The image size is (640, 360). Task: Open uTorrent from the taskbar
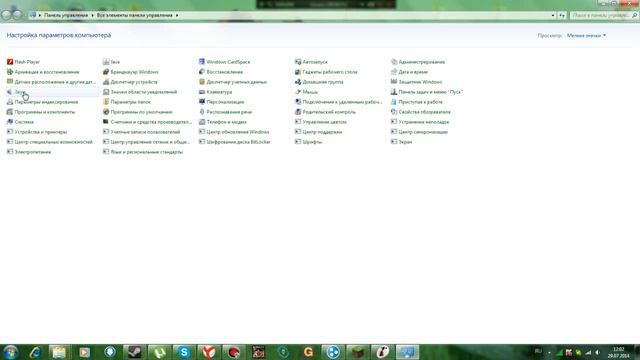[x=159, y=352]
